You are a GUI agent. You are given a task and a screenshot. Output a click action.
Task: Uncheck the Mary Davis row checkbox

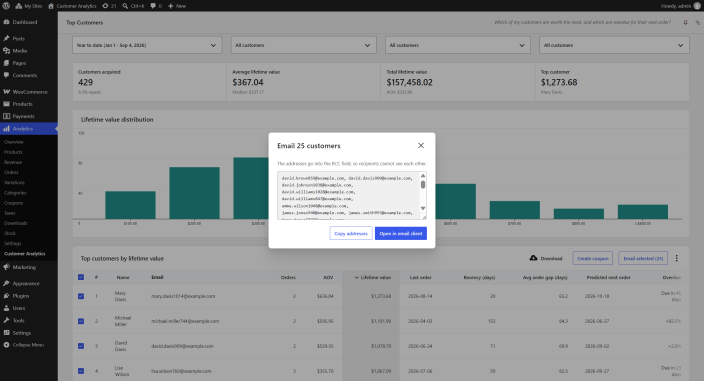(x=81, y=296)
